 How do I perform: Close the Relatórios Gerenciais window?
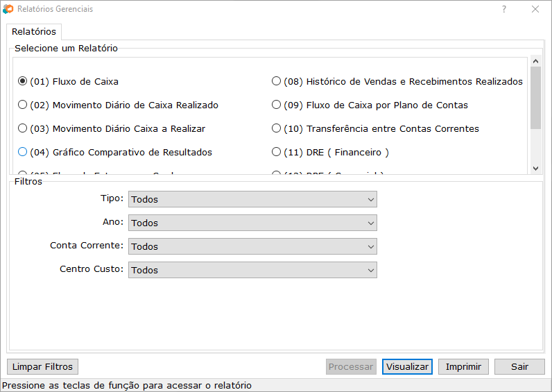coord(535,10)
